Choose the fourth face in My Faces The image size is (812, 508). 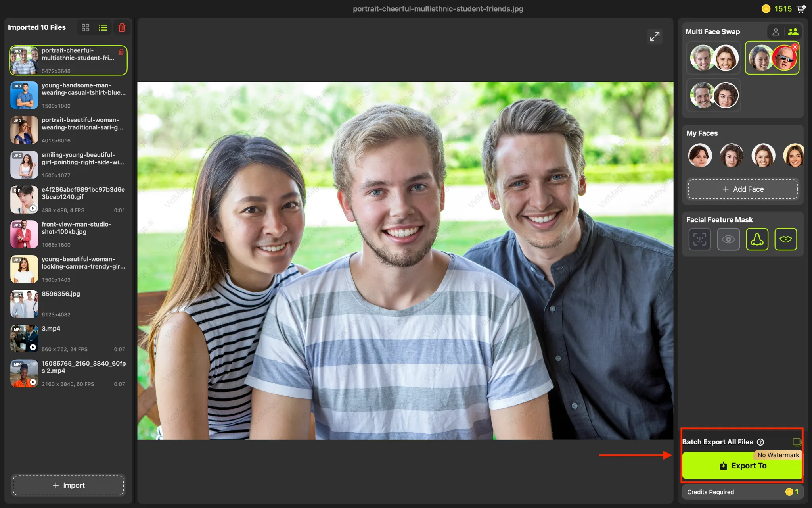click(793, 155)
